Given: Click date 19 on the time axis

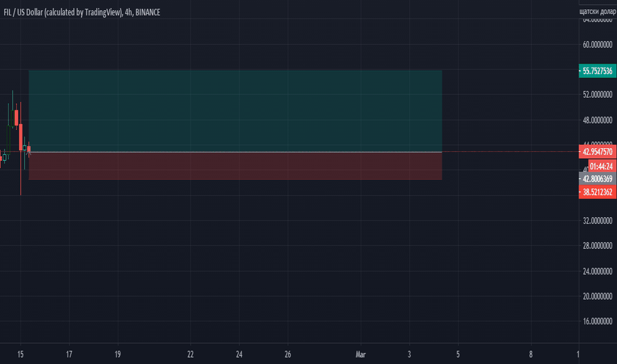Looking at the screenshot, I should (x=118, y=355).
